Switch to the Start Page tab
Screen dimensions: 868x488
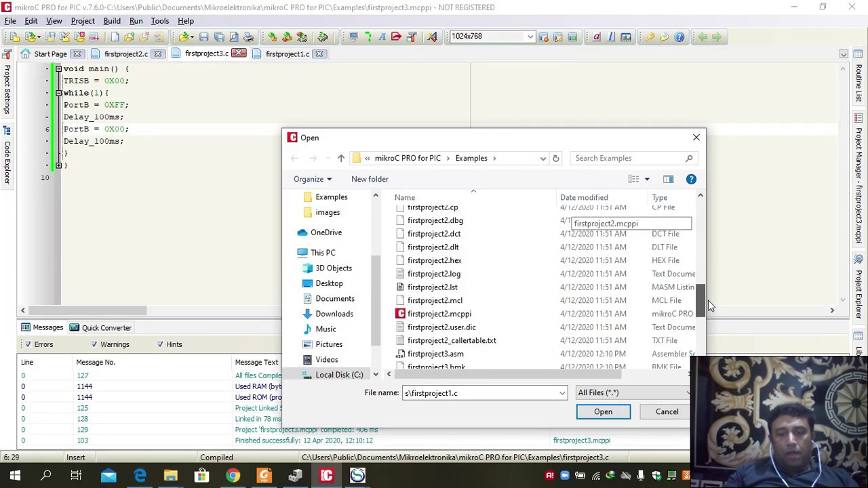pyautogui.click(x=51, y=54)
